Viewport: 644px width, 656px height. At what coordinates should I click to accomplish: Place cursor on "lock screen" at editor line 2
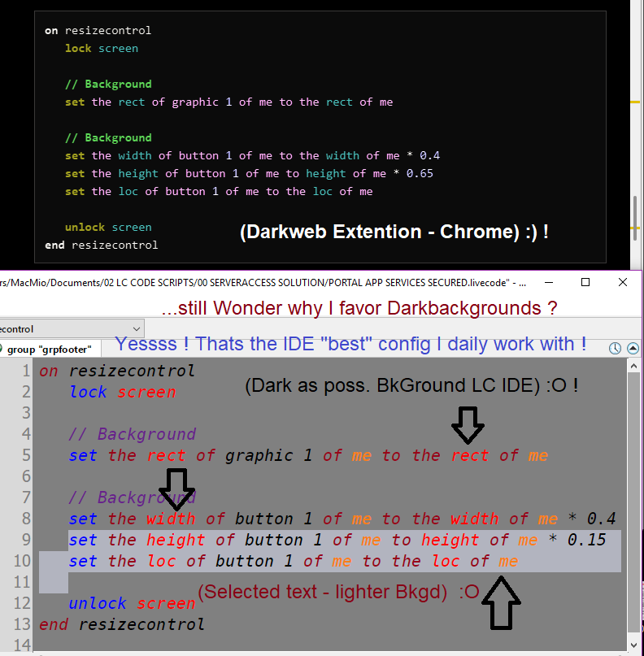(x=122, y=392)
